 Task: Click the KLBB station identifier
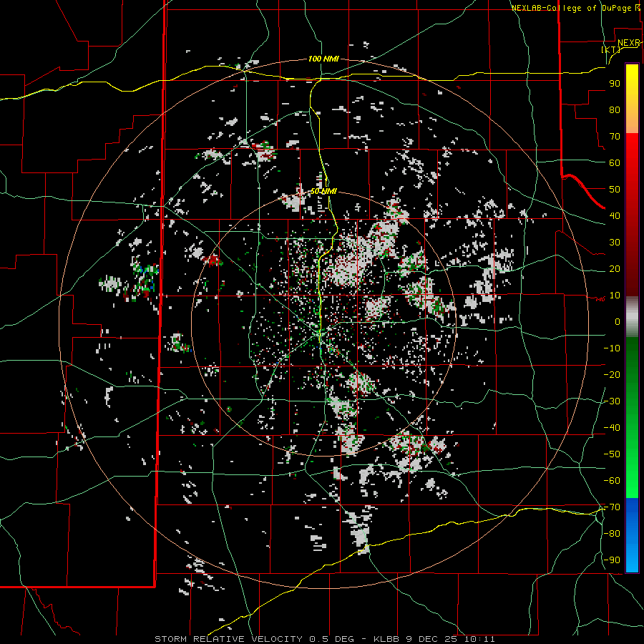pyautogui.click(x=387, y=639)
